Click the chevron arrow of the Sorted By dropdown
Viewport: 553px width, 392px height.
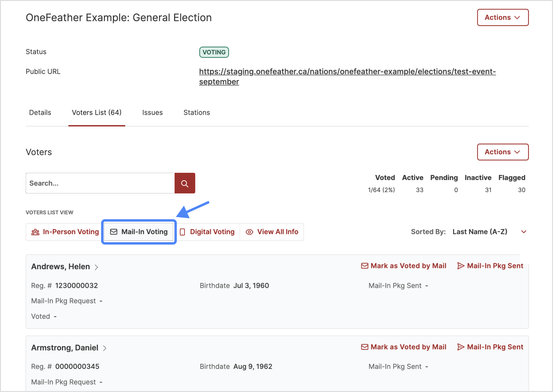tap(524, 232)
